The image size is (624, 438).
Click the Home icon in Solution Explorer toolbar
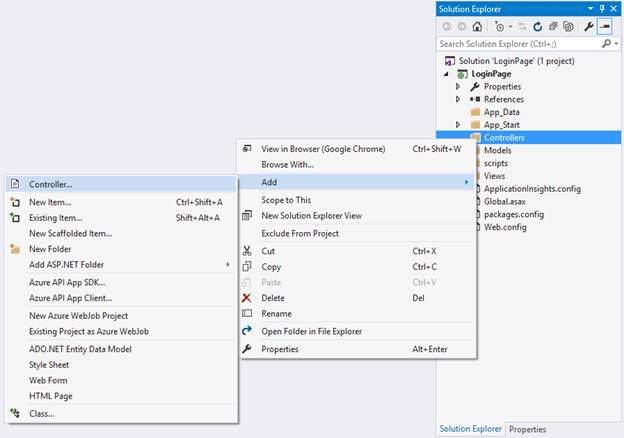coord(479,26)
